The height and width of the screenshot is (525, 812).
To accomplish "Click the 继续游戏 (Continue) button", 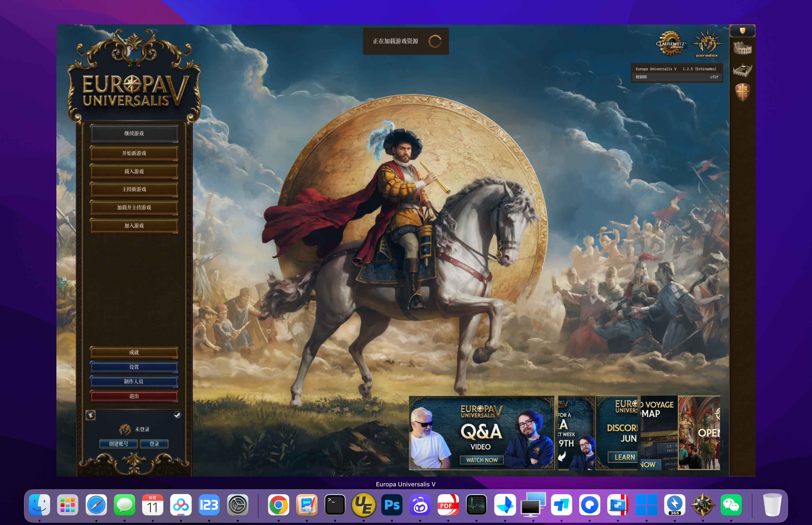I will [134, 133].
